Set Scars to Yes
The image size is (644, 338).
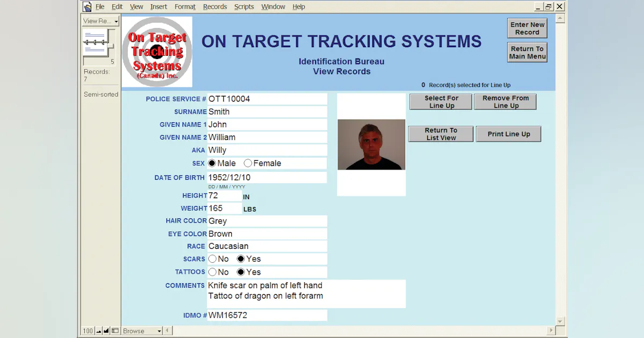coord(240,259)
